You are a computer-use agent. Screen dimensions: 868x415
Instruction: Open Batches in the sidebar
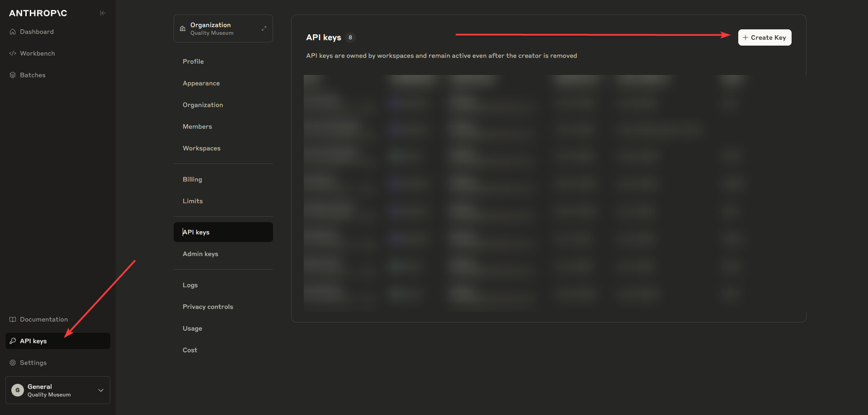point(58,75)
